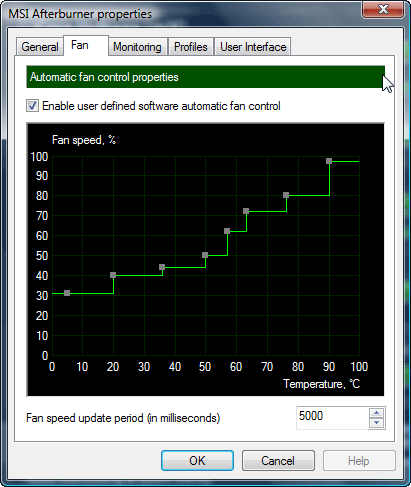411x487 pixels.
Task: Select the leftmost curve node at 30% speed
Action: click(x=67, y=293)
